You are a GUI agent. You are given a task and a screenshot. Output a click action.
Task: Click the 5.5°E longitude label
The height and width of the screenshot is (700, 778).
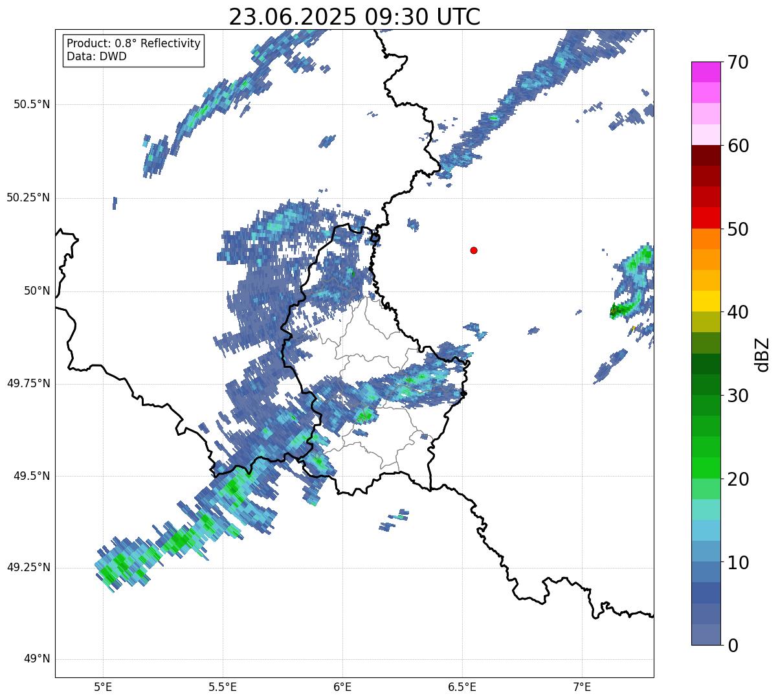(223, 687)
